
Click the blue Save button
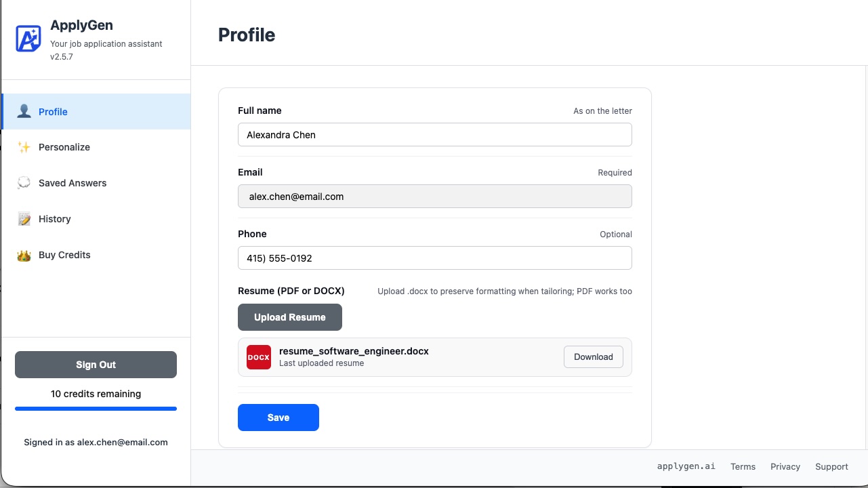tap(278, 418)
